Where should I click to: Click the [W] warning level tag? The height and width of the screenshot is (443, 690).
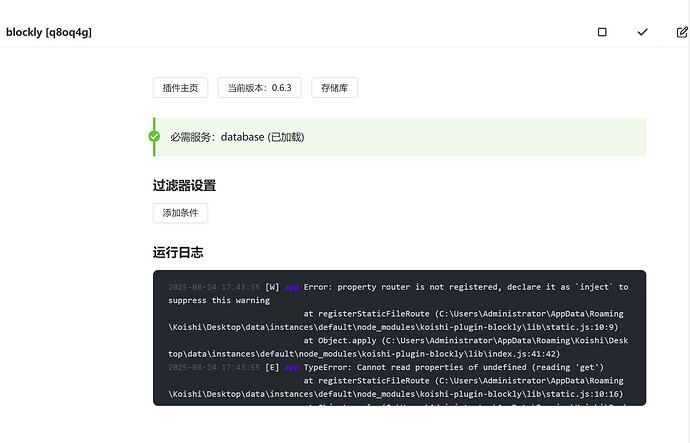(x=272, y=287)
